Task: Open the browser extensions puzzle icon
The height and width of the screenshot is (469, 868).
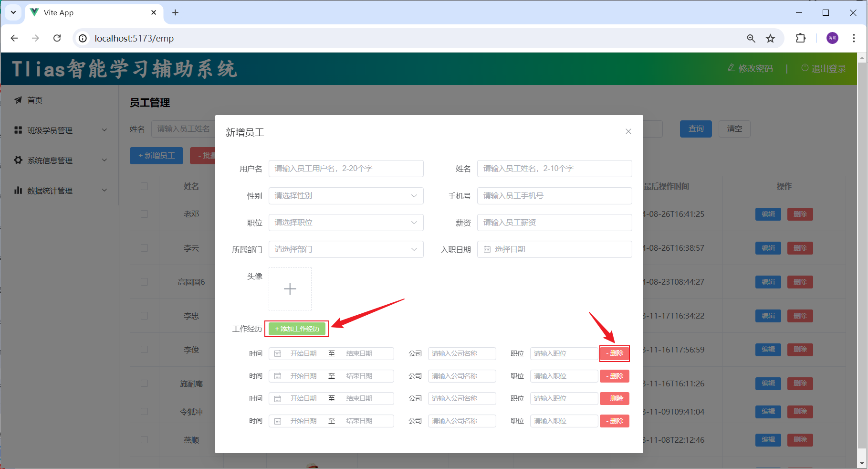Action: pyautogui.click(x=800, y=38)
